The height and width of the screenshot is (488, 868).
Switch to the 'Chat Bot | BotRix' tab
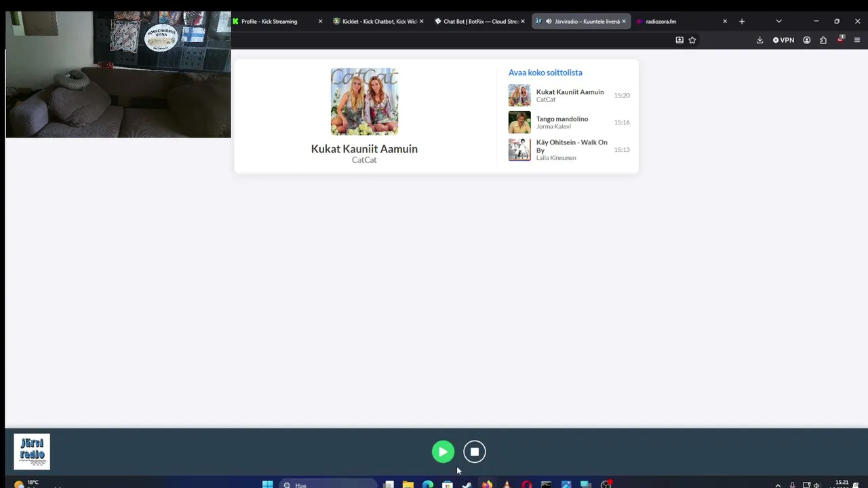[x=480, y=22]
